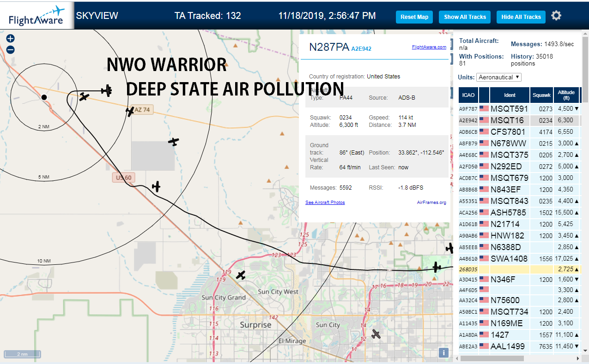
Task: Click Show All Tracks button
Action: pyautogui.click(x=465, y=17)
